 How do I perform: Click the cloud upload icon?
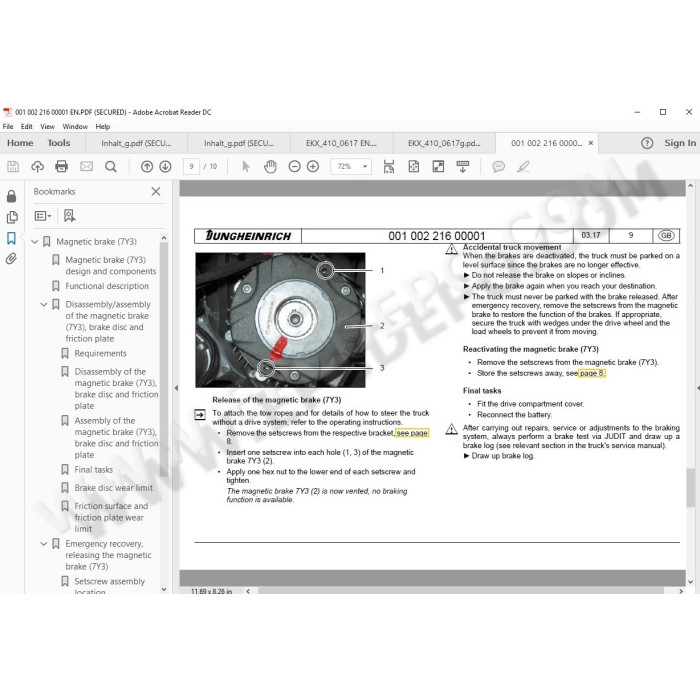[38, 167]
